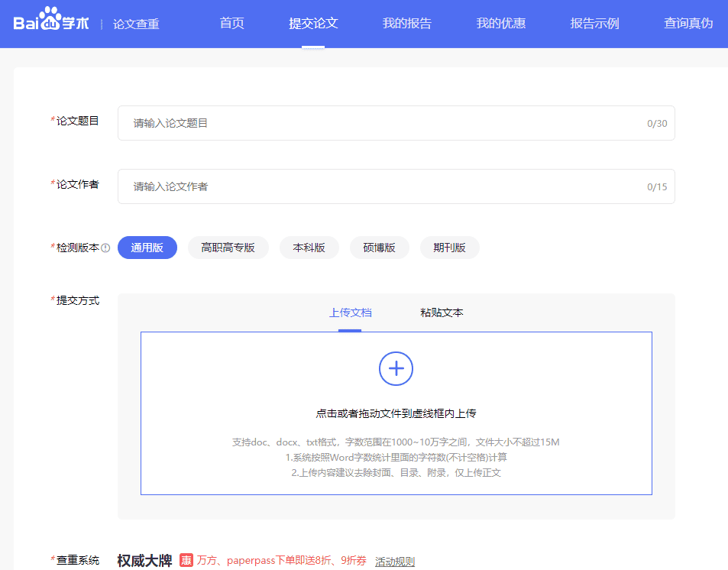The height and width of the screenshot is (570, 728).
Task: Select the 硕博版 detection version
Action: (x=379, y=248)
